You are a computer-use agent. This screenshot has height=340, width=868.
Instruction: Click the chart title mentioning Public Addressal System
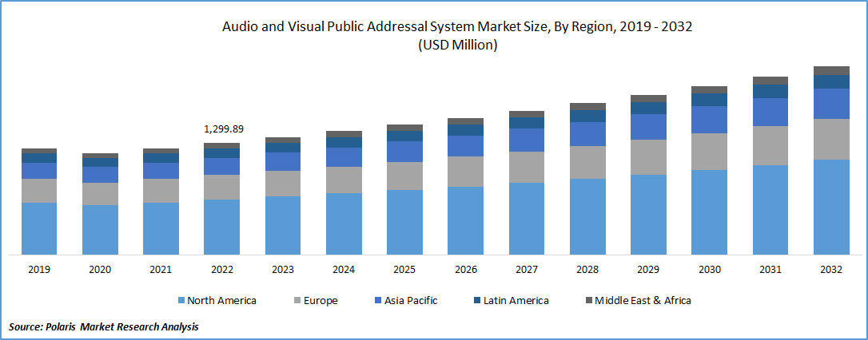coord(457,28)
